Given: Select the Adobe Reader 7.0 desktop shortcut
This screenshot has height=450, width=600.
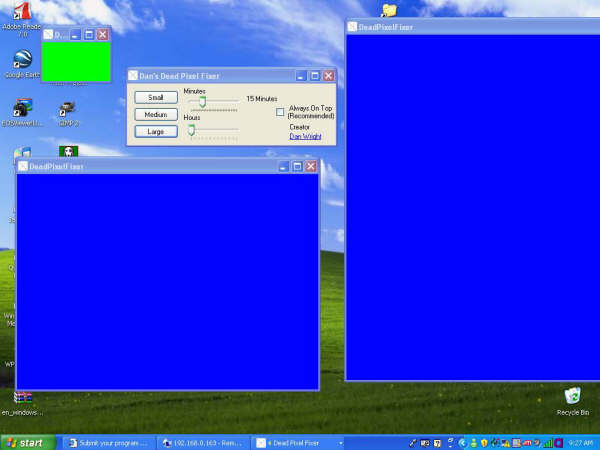Looking at the screenshot, I should tap(21, 19).
